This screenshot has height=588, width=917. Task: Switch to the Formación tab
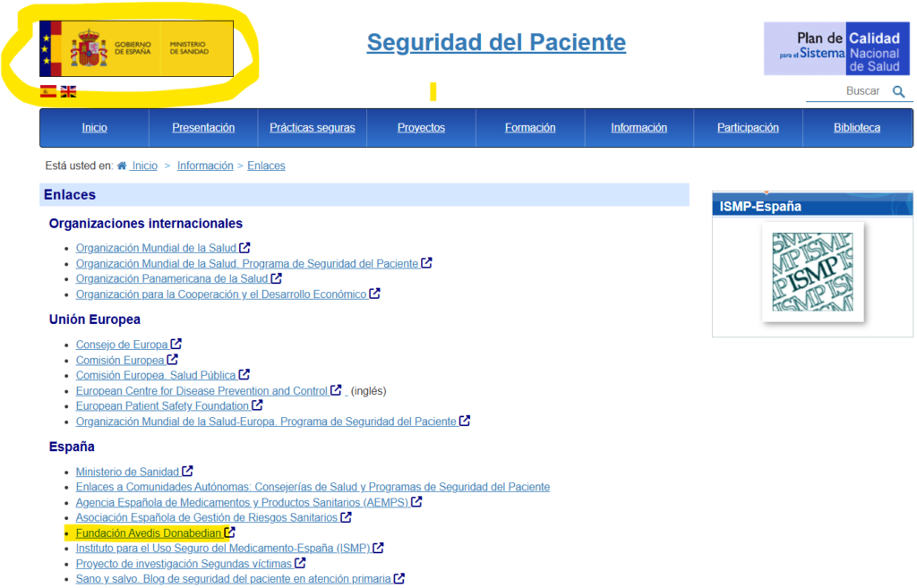(x=529, y=127)
